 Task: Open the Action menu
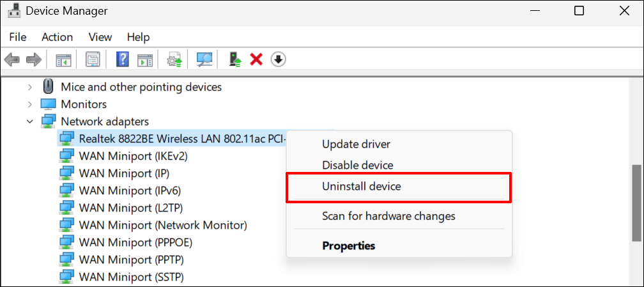[x=57, y=37]
